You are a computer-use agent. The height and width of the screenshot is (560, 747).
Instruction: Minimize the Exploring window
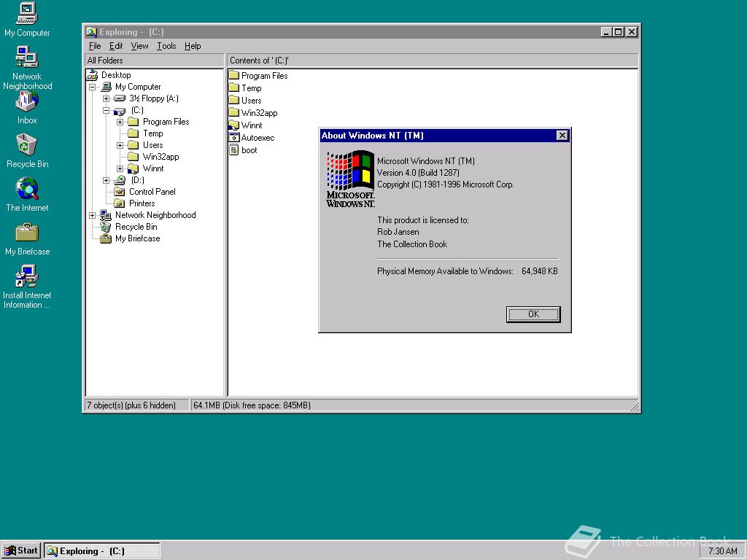606,32
